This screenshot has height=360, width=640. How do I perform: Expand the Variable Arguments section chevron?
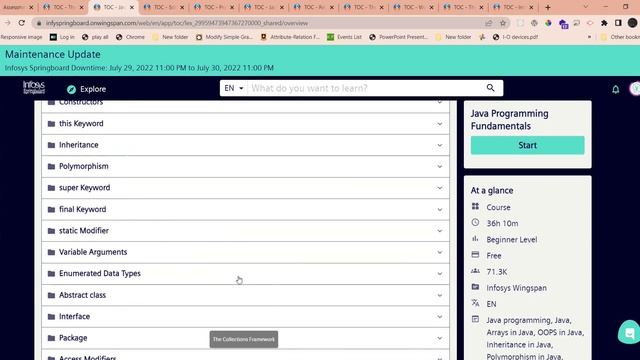point(440,252)
